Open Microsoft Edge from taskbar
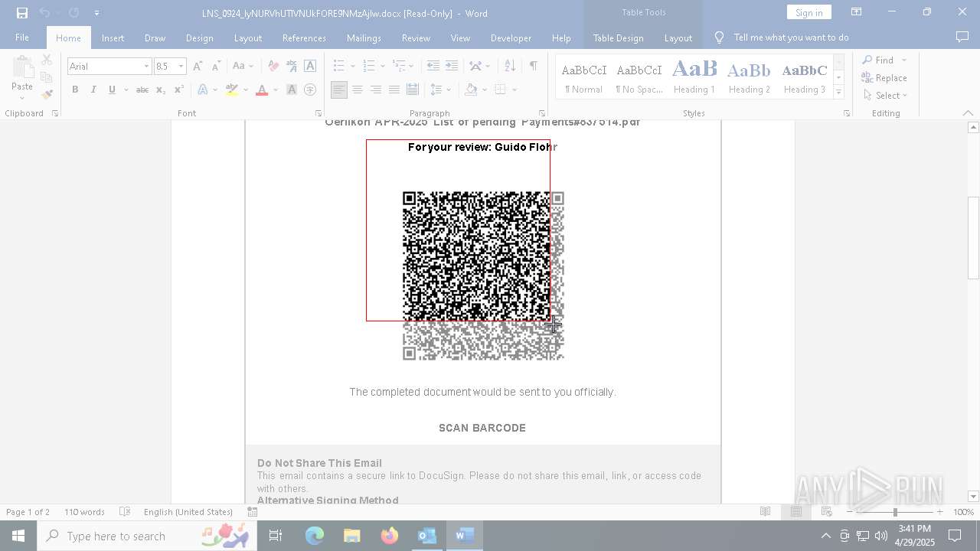This screenshot has width=980, height=551. pos(314,536)
